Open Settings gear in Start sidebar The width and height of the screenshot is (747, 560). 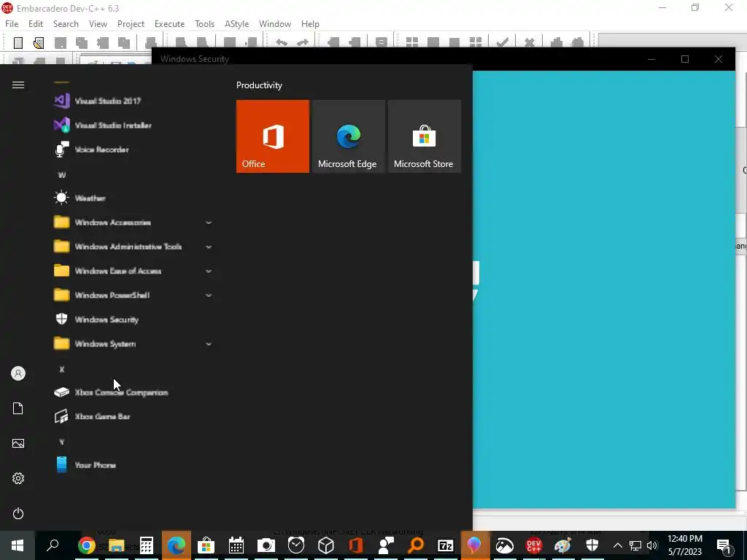(18, 478)
